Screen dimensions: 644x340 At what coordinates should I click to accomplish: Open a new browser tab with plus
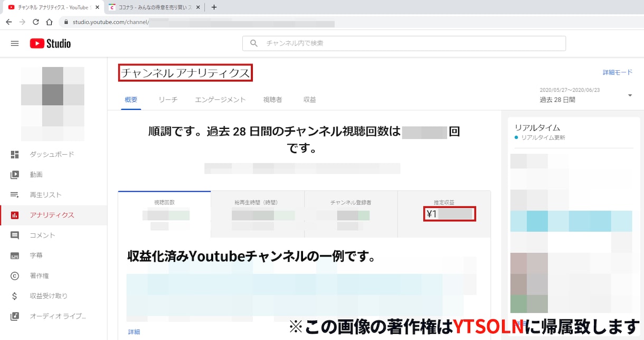coord(214,7)
